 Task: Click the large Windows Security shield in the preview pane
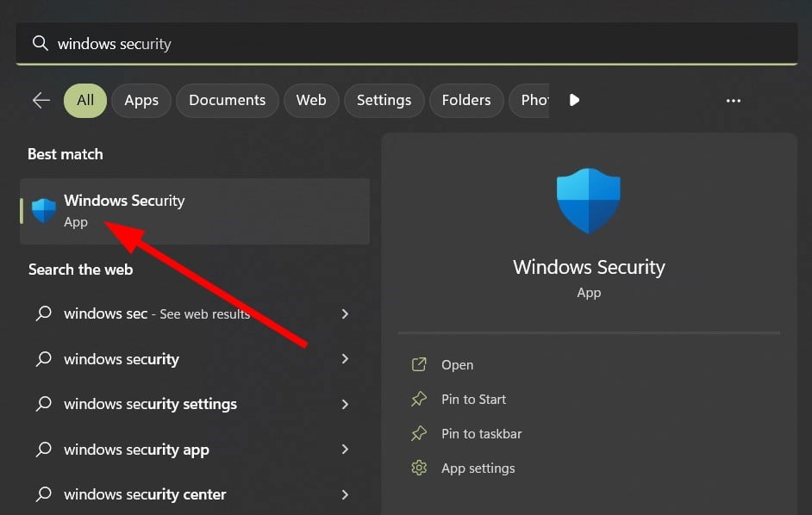point(588,201)
